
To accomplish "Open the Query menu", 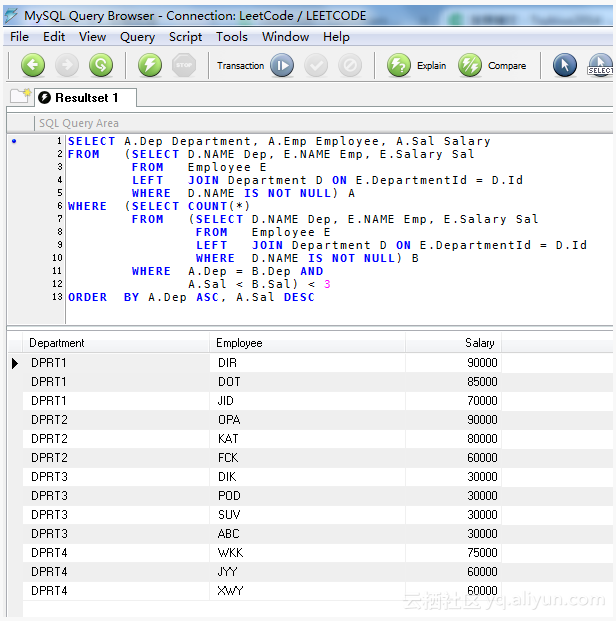I will (x=137, y=37).
